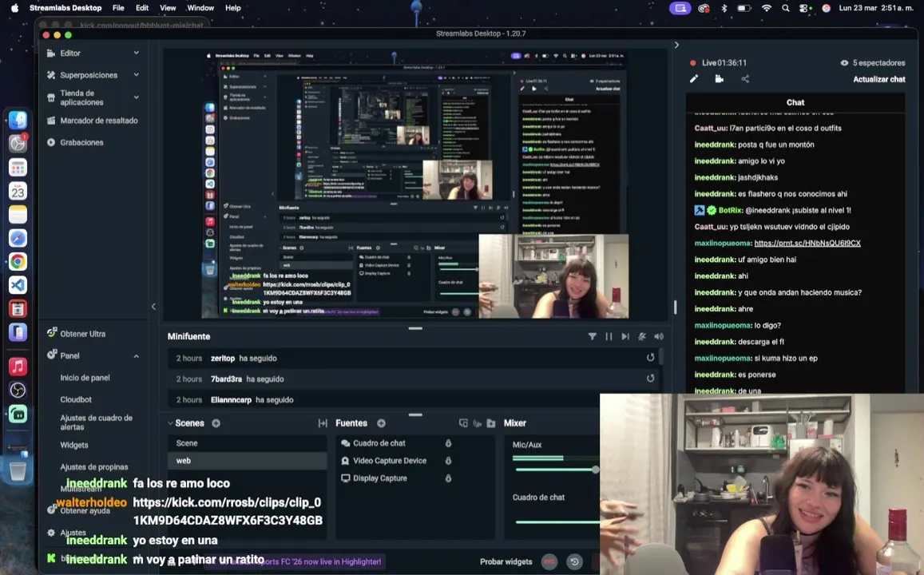Open Google Chrome from the Dock
The width and height of the screenshot is (924, 575).
point(18,262)
